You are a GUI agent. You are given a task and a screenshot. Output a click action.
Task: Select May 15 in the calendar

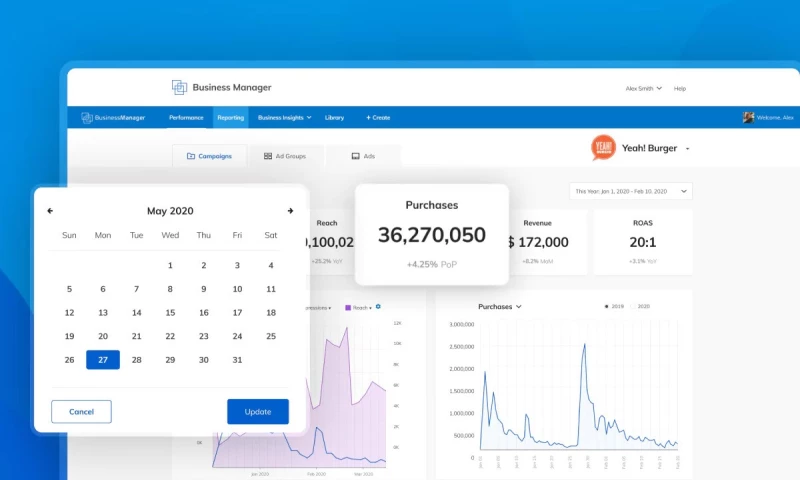tap(170, 313)
